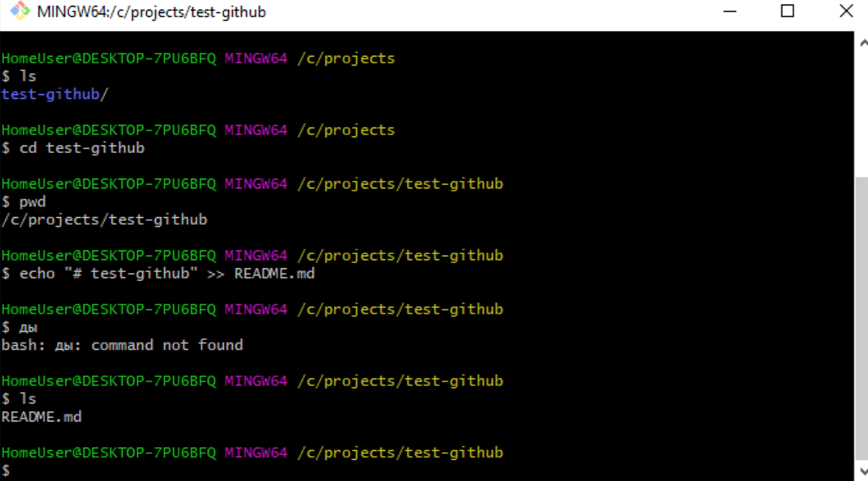The width and height of the screenshot is (868, 481).
Task: Click the yellow /c/projects path on first prompt
Action: [346, 58]
